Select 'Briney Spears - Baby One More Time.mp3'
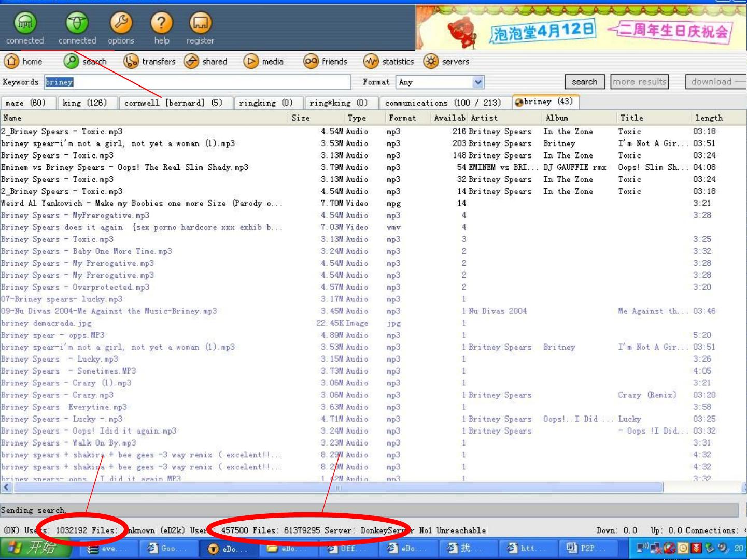 point(373,251)
